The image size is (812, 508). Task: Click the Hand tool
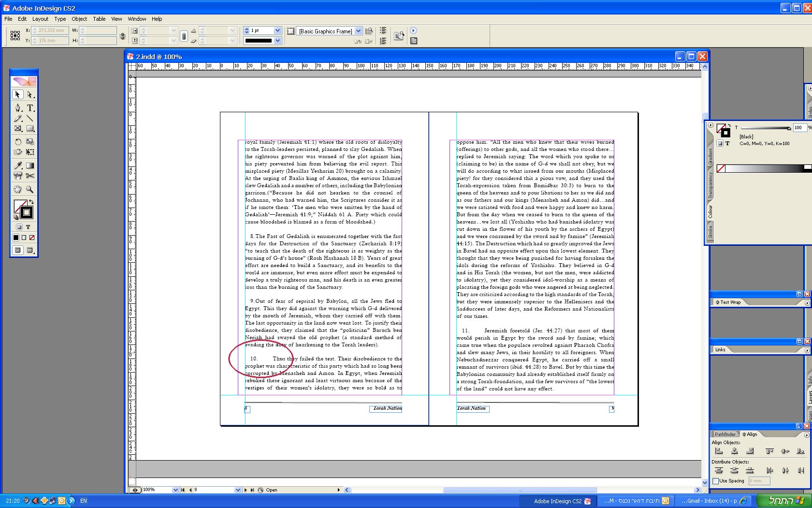pos(18,189)
